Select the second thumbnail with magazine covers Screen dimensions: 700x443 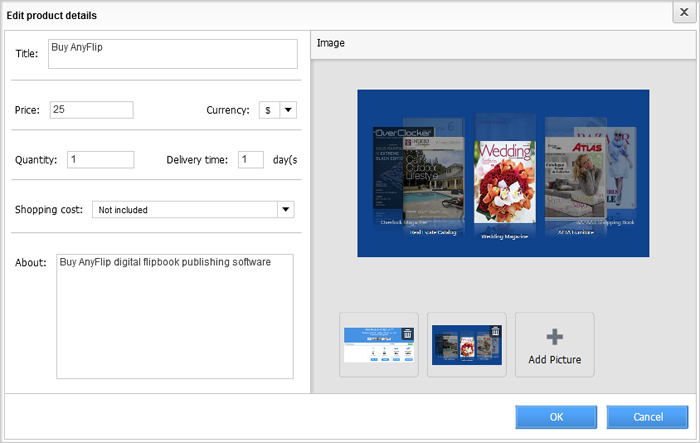point(460,346)
